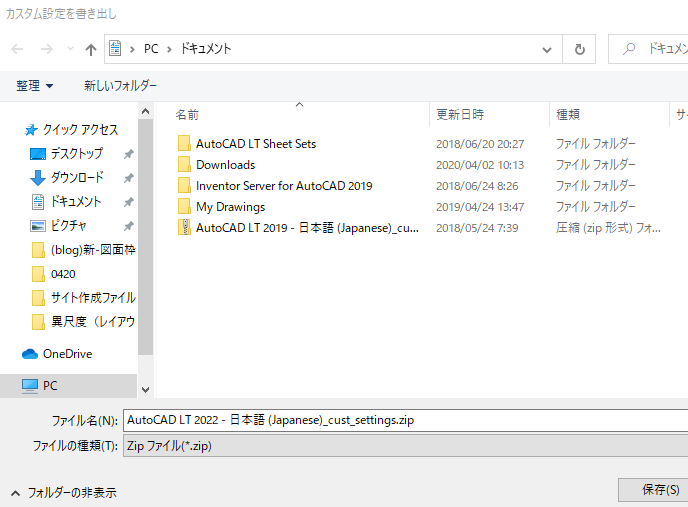Navigate up one folder level
The image size is (688, 507).
tap(91, 50)
